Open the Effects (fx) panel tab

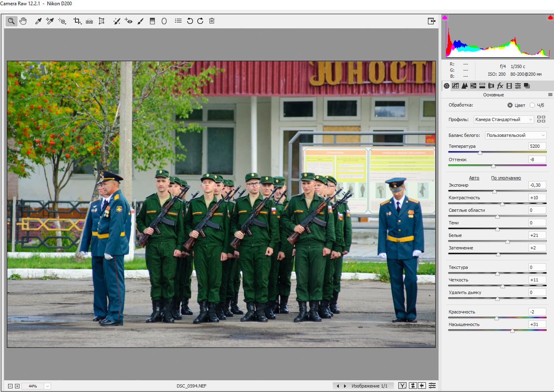tap(500, 86)
